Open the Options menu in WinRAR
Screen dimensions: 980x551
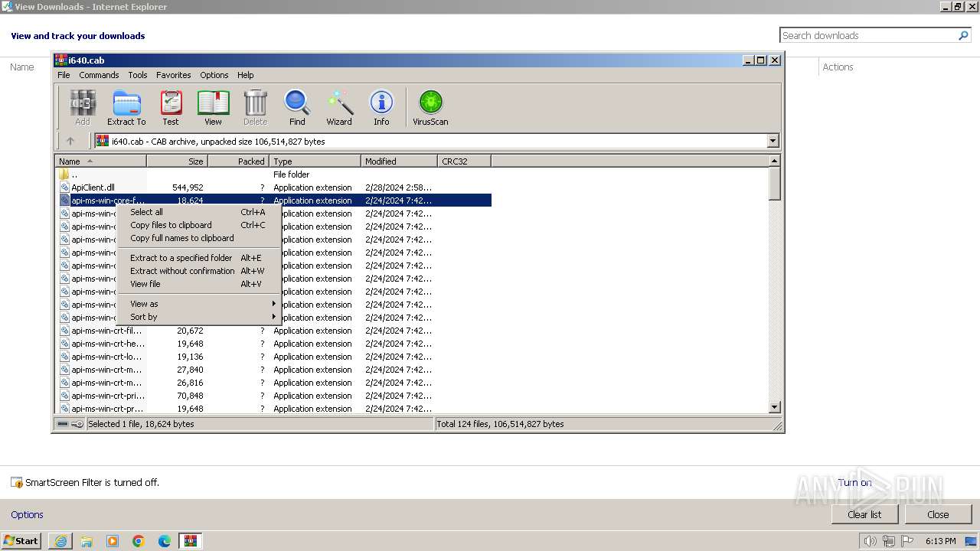[x=214, y=75]
